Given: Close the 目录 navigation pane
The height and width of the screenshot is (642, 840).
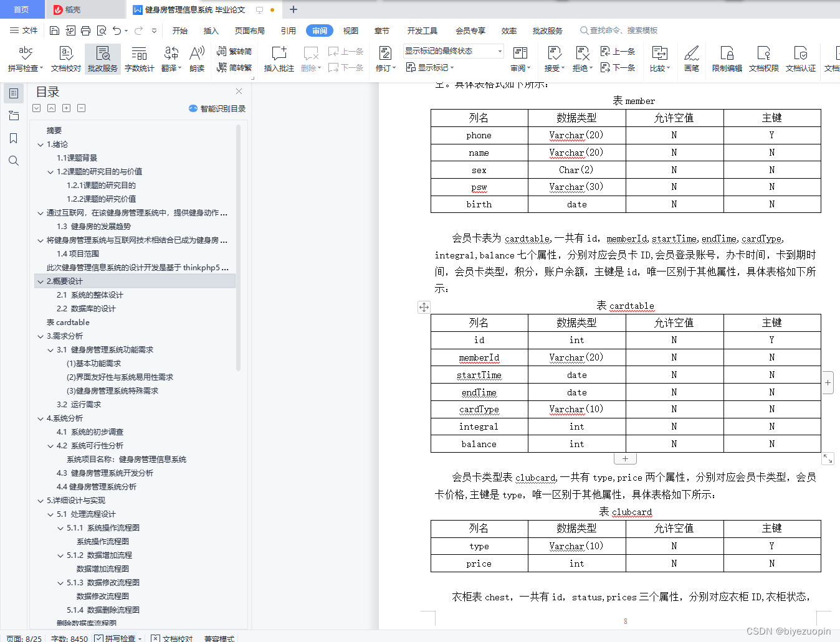Looking at the screenshot, I should coord(238,91).
